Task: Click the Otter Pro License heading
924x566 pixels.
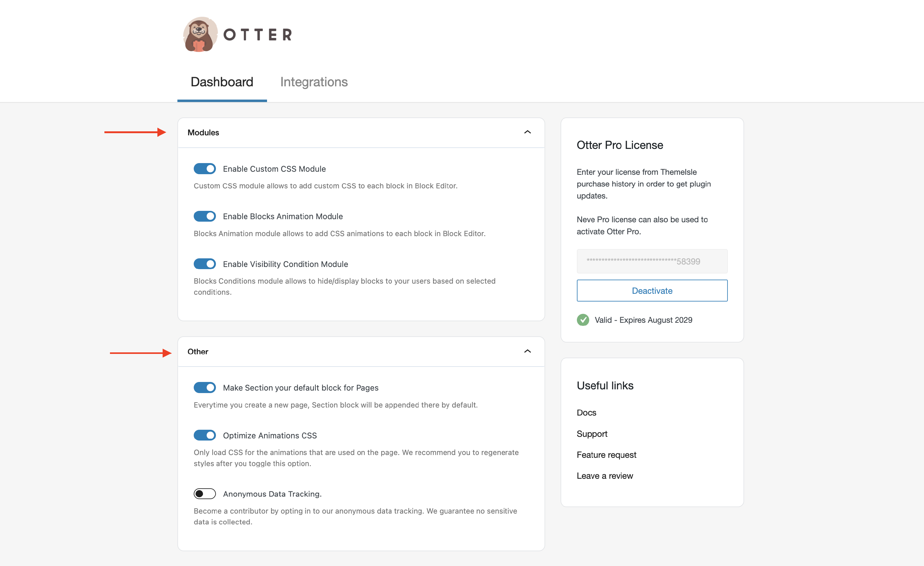Action: tap(619, 145)
